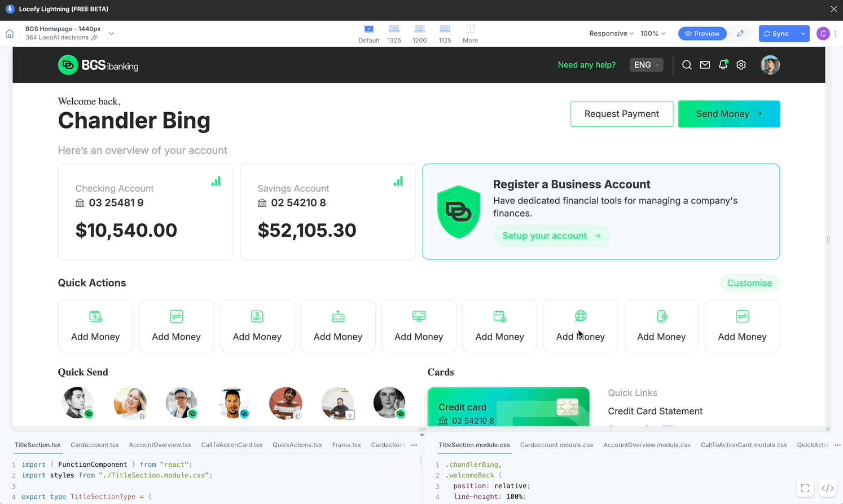Open the Responsive dropdown
Screen dimensions: 843x504
coord(611,34)
